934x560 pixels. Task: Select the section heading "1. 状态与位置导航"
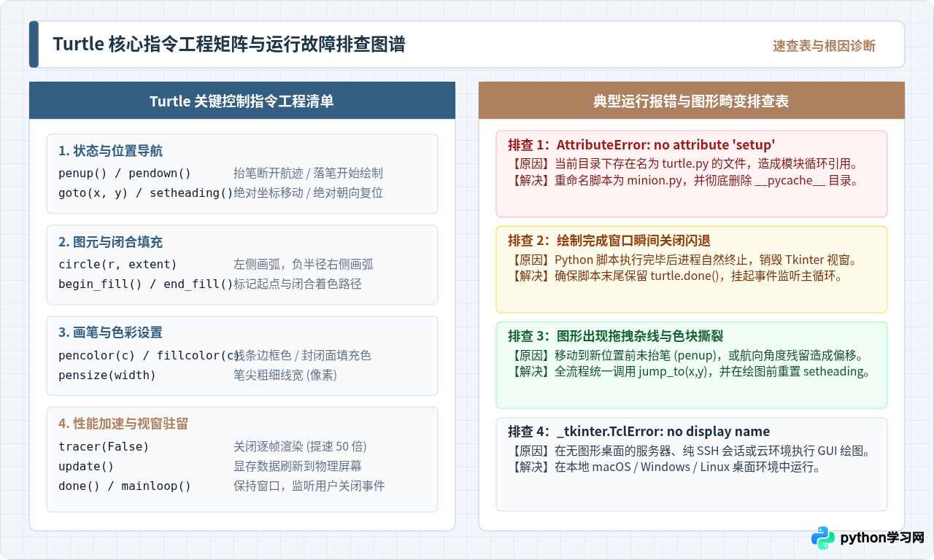[110, 151]
